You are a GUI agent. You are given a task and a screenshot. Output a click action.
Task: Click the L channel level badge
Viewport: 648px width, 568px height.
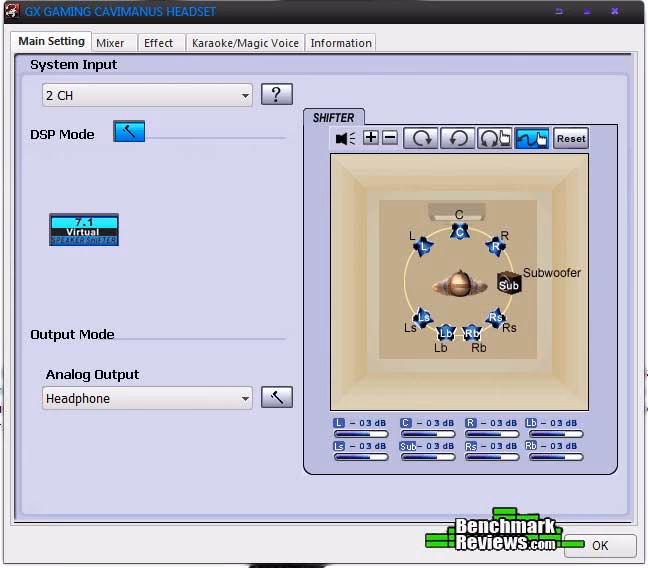click(338, 423)
